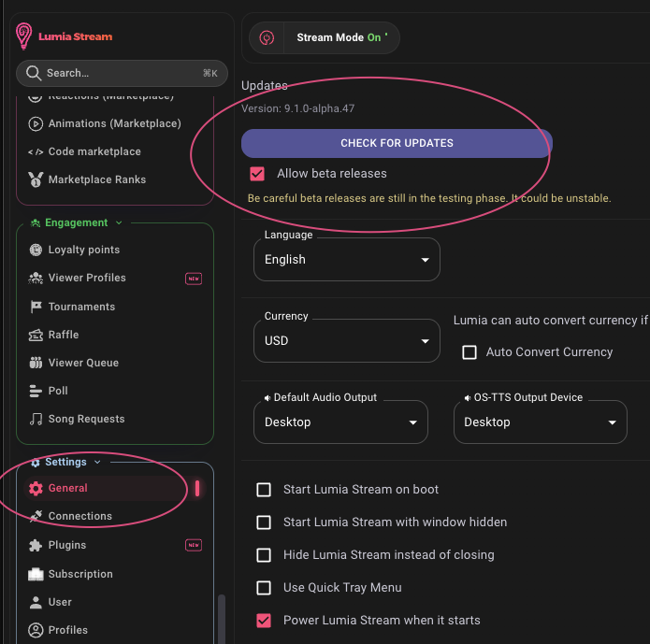
Task: Open Code marketplace page
Action: click(114, 151)
